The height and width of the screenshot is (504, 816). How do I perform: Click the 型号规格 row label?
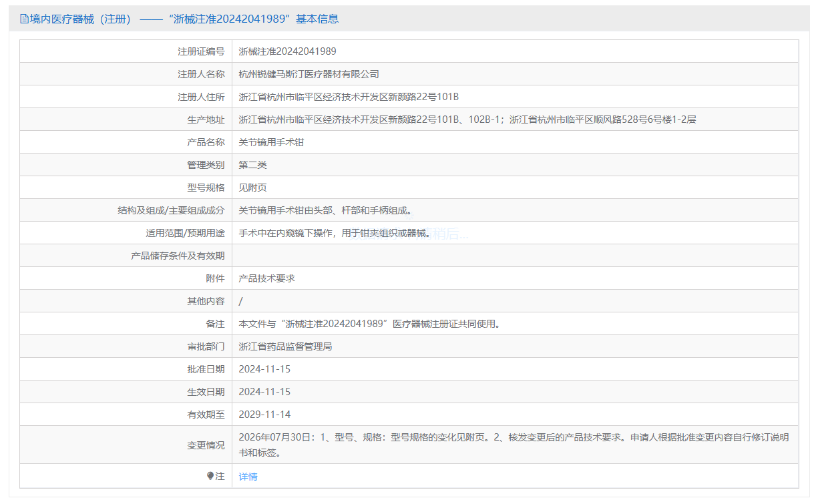(x=206, y=188)
